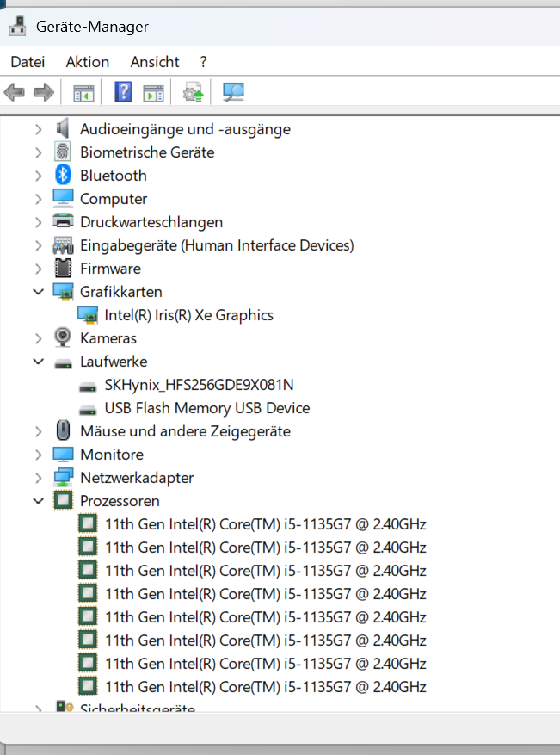Expand the Monitore category chevron
Viewport: 560px width, 755px height.
39,454
